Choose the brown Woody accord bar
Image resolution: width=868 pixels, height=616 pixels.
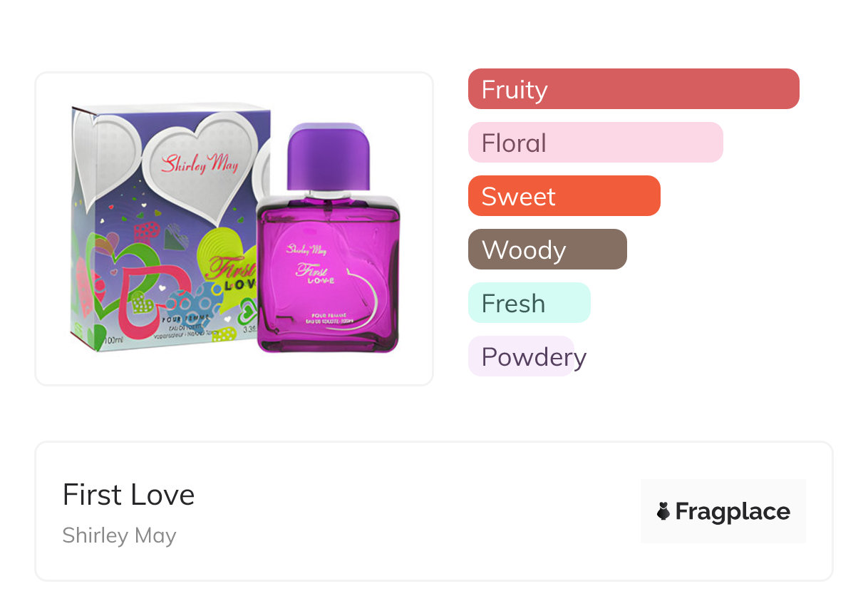pyautogui.click(x=547, y=250)
